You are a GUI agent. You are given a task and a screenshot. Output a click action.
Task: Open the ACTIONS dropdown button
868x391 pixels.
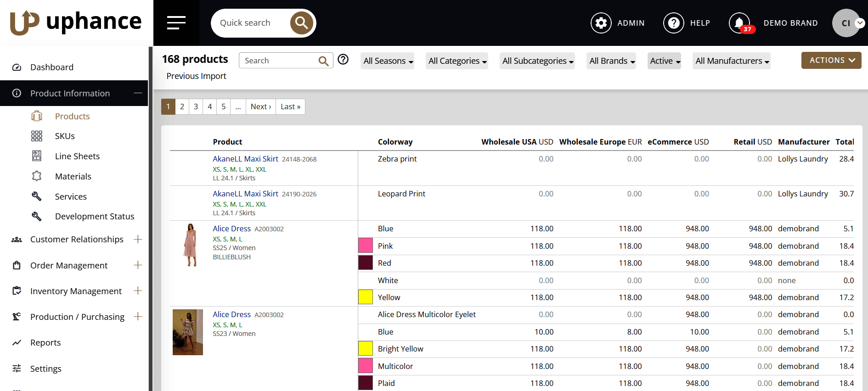[831, 60]
